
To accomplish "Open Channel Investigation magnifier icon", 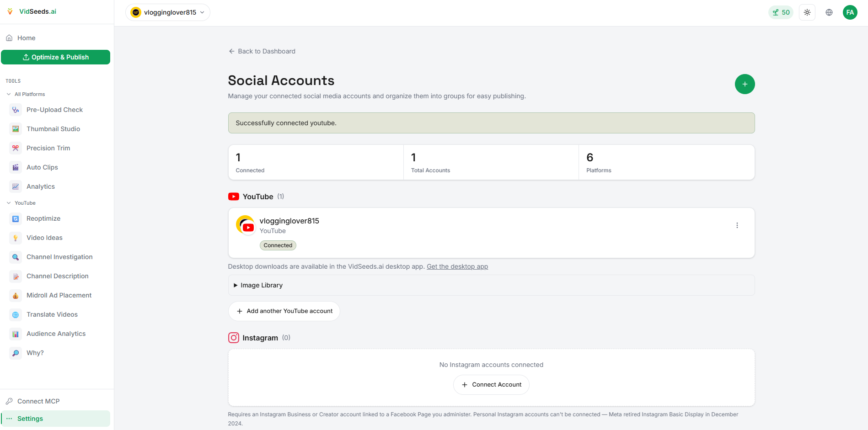I will (16, 257).
